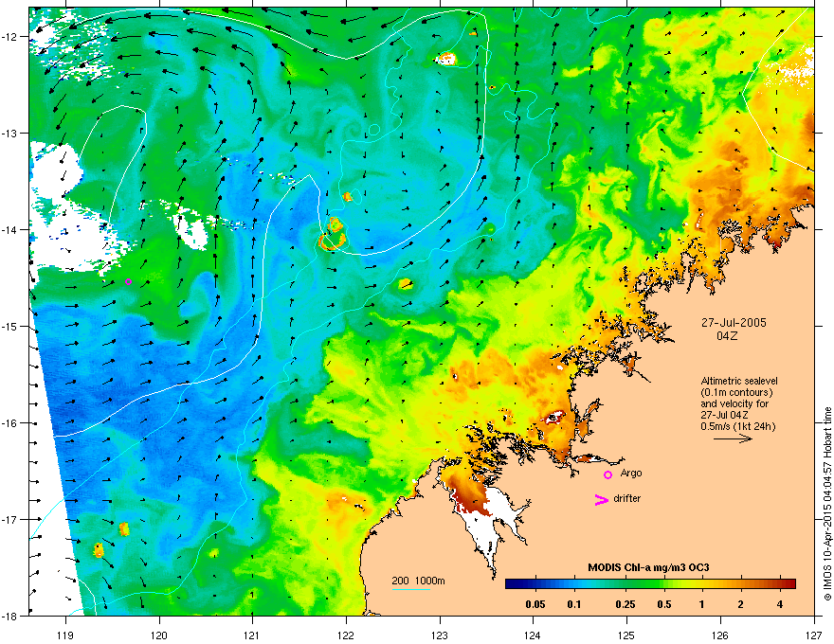This screenshot has height=644, width=834.
Task: Click the '200 1000m' bathymetry label
Action: tap(418, 581)
